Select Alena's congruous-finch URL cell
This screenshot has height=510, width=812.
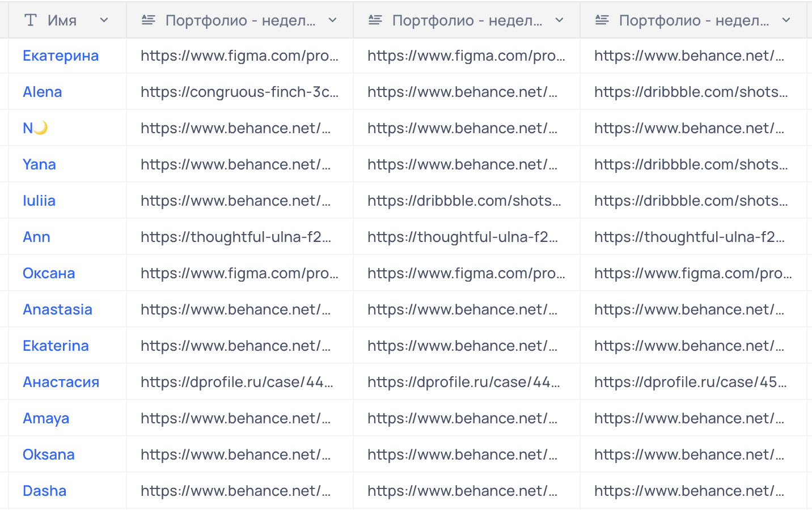(240, 92)
